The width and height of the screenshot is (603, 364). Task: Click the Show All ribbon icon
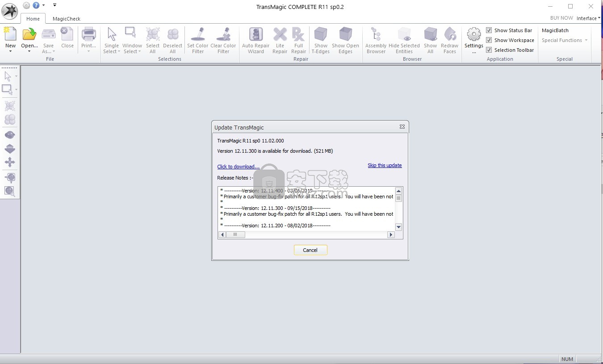(x=430, y=34)
